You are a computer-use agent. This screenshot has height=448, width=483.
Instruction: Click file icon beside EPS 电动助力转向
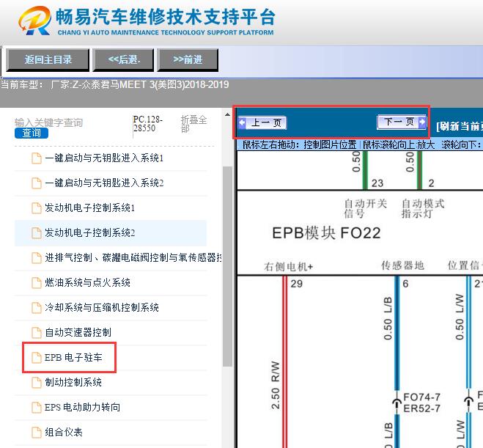tap(37, 408)
